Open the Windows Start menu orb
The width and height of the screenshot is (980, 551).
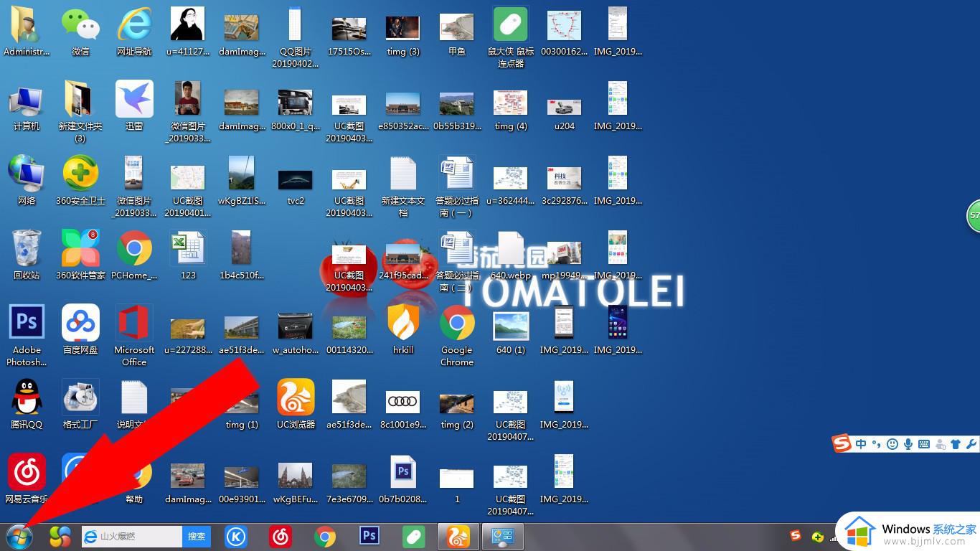point(19,536)
